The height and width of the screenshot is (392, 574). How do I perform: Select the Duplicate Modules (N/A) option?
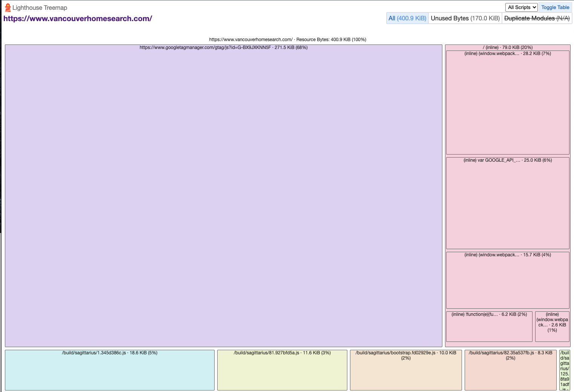click(x=537, y=18)
